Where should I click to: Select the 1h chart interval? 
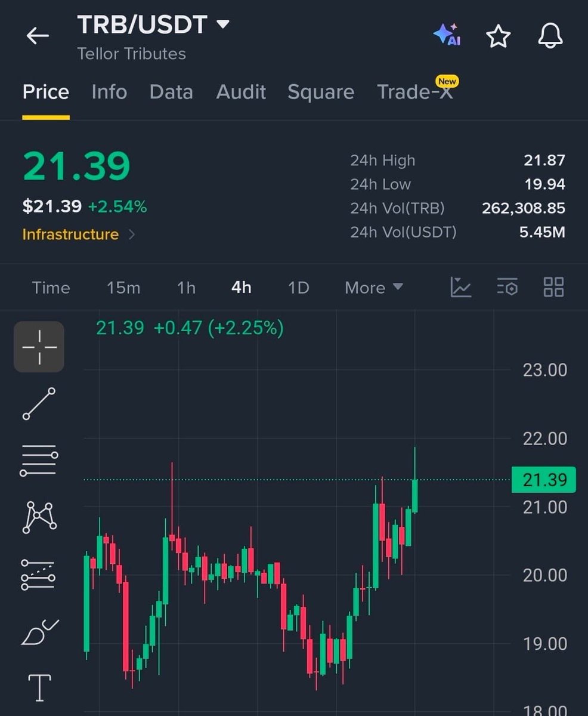pyautogui.click(x=186, y=288)
